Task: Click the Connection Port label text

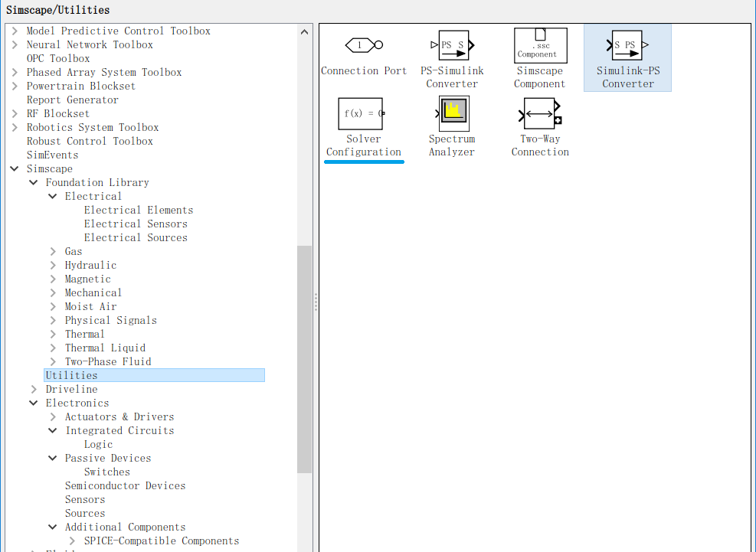Action: 364,71
